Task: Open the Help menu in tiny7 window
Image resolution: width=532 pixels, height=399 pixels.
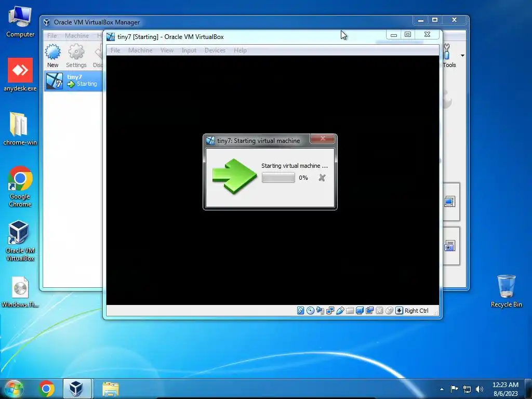Action: pos(240,50)
